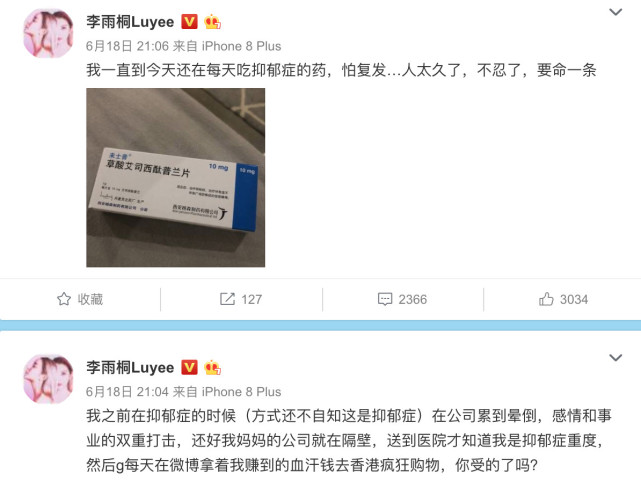This screenshot has width=641, height=481.
Task: Click timestamp 6月18日 21:04
Action: tap(127, 392)
